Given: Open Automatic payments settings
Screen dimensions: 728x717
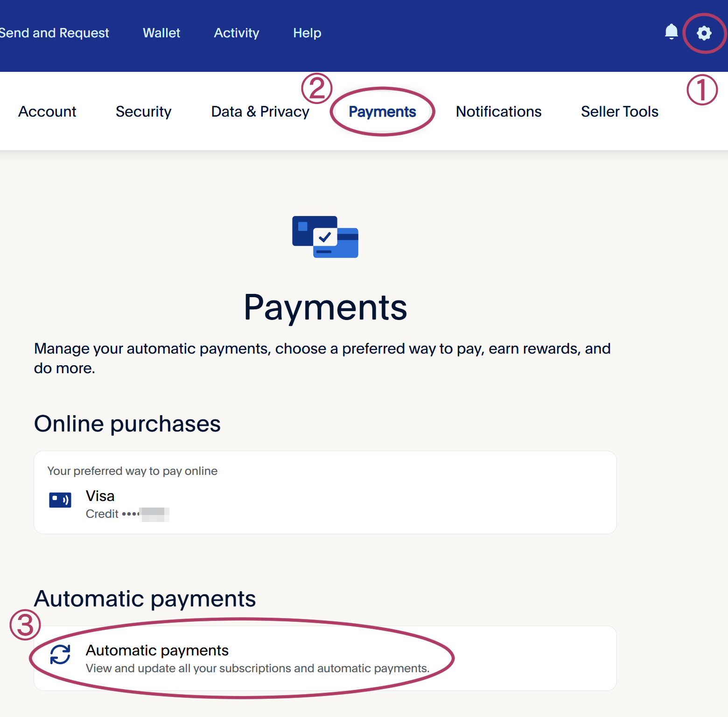Looking at the screenshot, I should tap(157, 650).
